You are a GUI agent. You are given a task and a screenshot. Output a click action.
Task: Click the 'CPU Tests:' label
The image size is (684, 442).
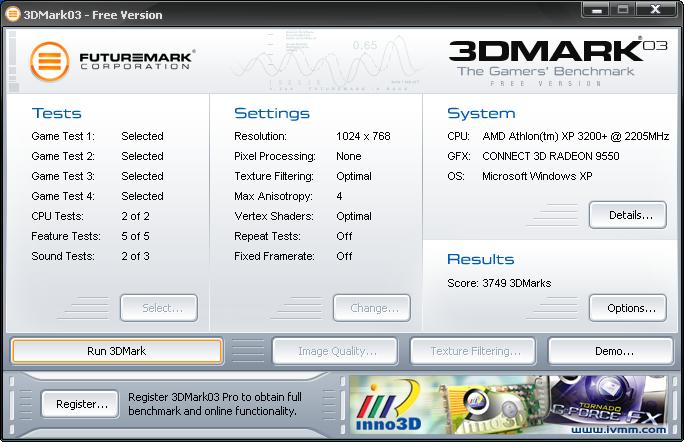click(57, 216)
